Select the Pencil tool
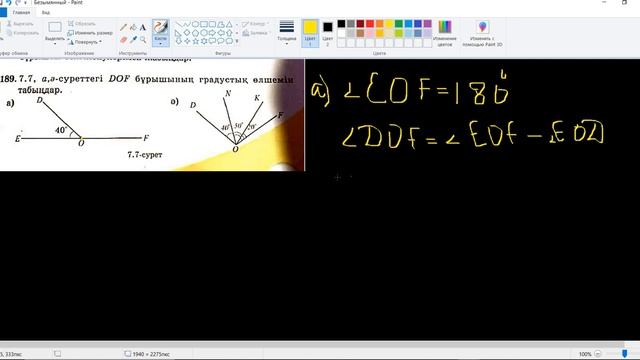This screenshot has height=360, width=640. (123, 28)
